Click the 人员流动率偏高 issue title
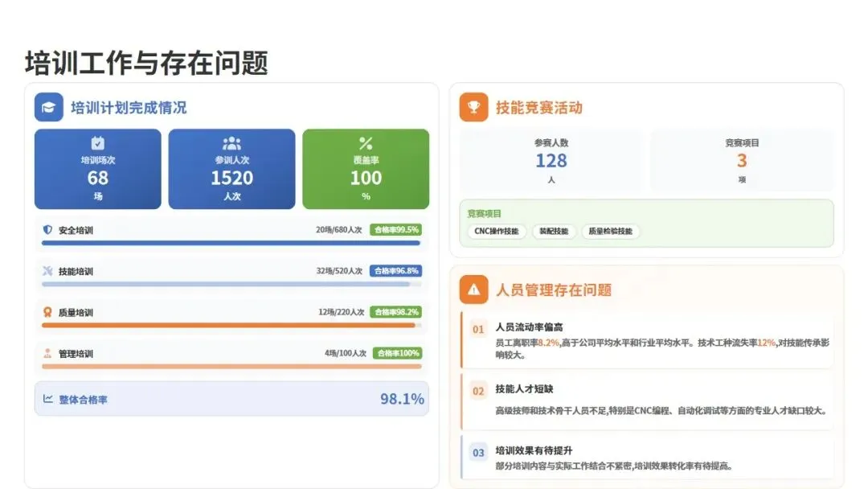 tap(529, 327)
